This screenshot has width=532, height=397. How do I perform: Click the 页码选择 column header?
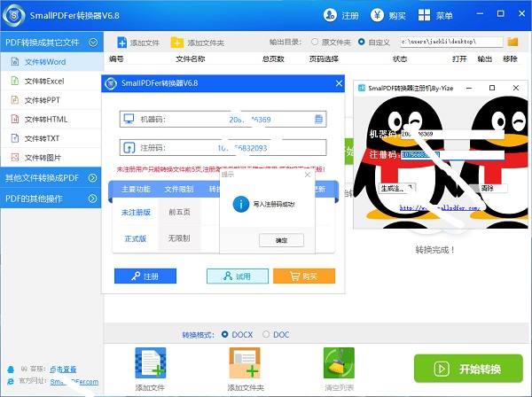pyautogui.click(x=324, y=58)
